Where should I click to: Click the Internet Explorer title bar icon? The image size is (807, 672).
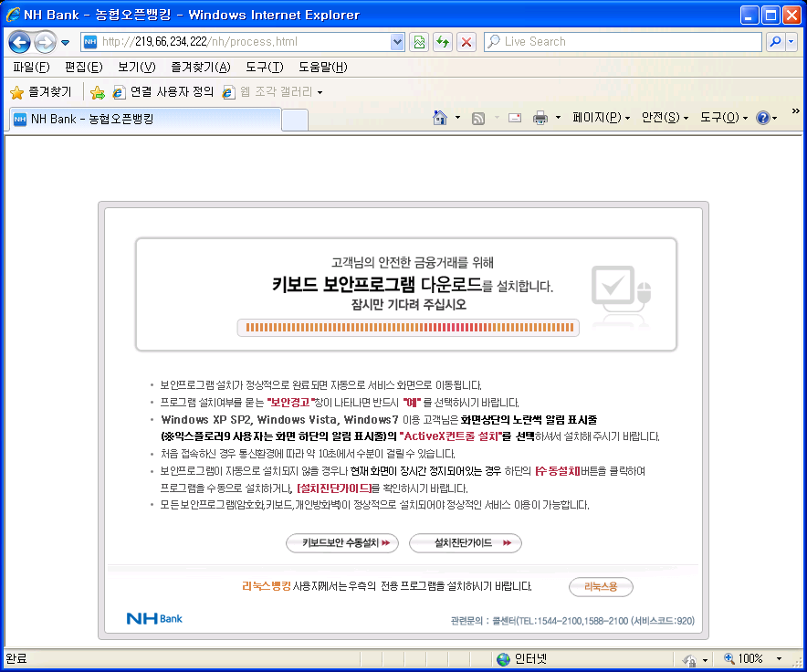coord(13,15)
